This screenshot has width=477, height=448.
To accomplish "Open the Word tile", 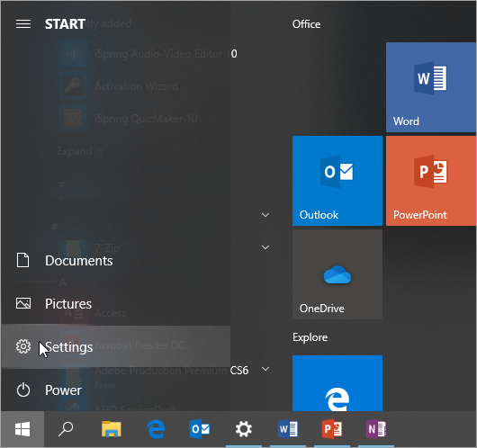I will 431,87.
